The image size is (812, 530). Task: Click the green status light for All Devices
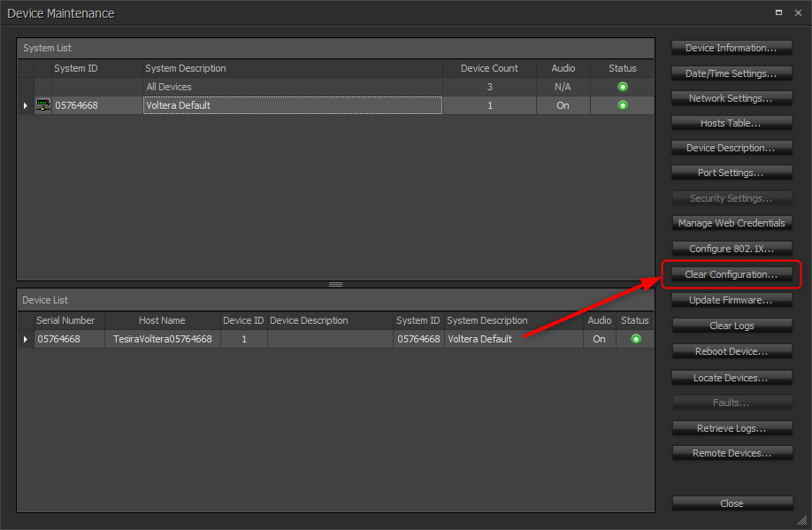click(x=623, y=87)
